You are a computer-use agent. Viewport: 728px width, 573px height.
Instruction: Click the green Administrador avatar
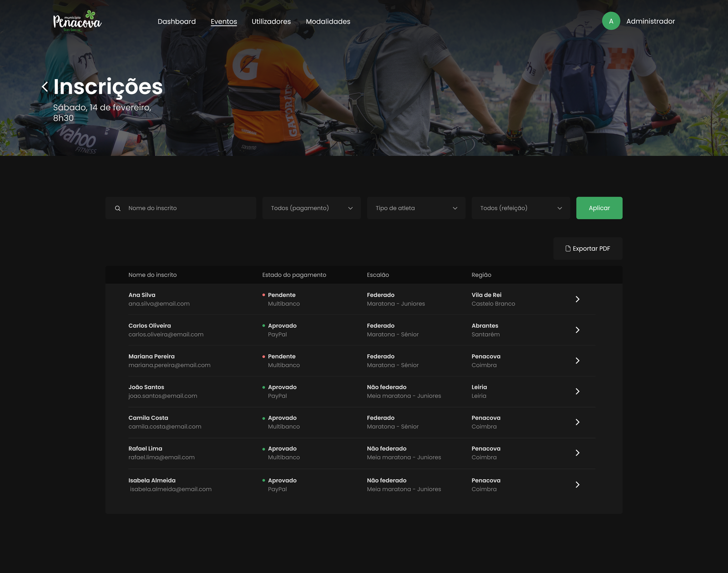tap(611, 21)
